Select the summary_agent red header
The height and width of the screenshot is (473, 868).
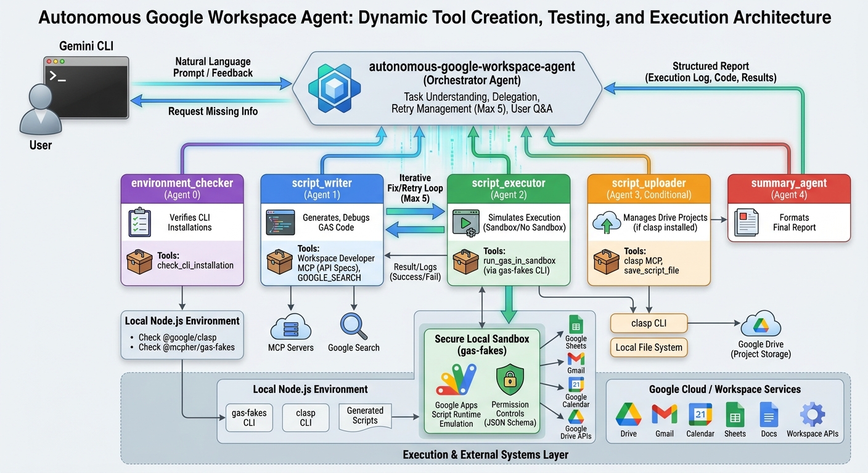point(788,188)
